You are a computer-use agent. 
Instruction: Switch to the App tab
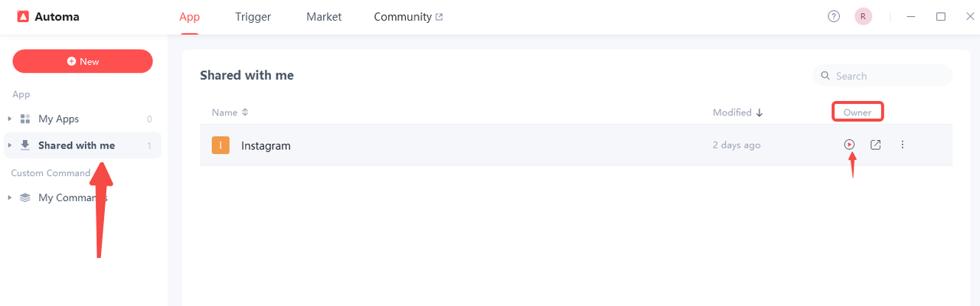(189, 17)
